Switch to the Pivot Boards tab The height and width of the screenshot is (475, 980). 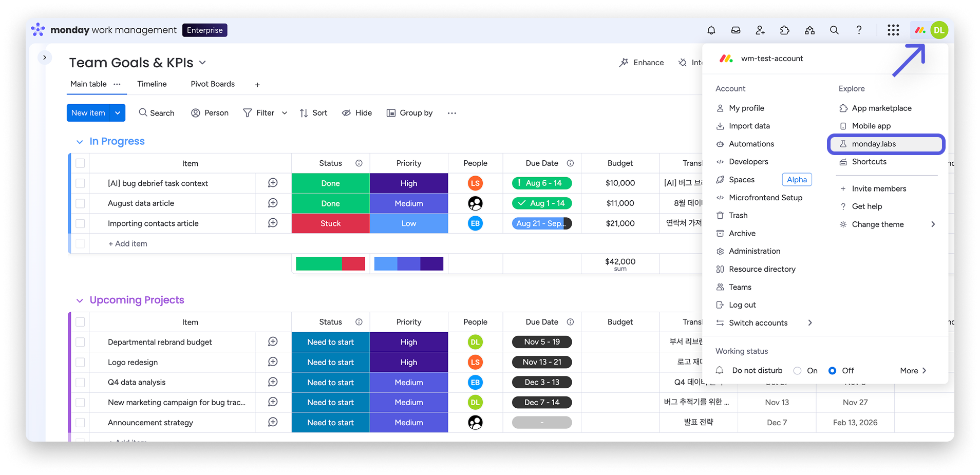click(x=213, y=84)
